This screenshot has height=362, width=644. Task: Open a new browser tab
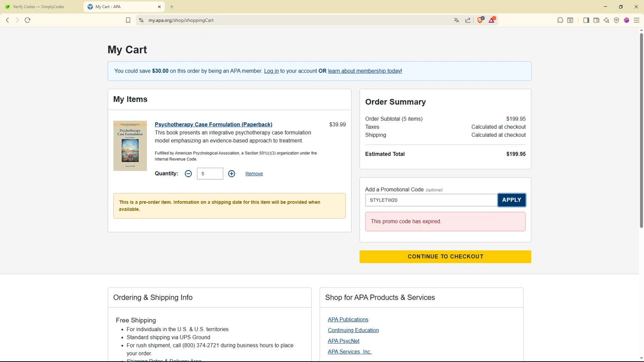coord(172,7)
